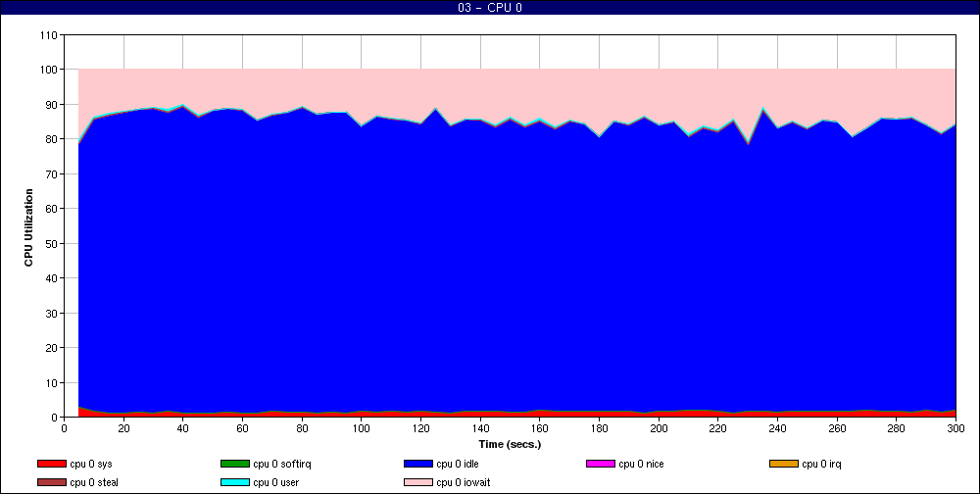Select the 'cpu 0 sys' legend label

point(91,464)
